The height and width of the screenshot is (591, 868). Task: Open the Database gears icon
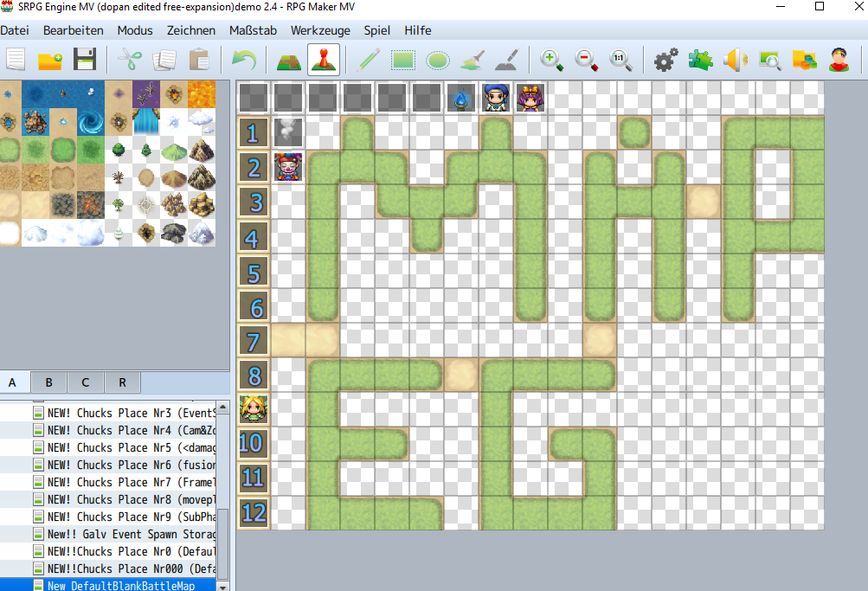point(666,59)
